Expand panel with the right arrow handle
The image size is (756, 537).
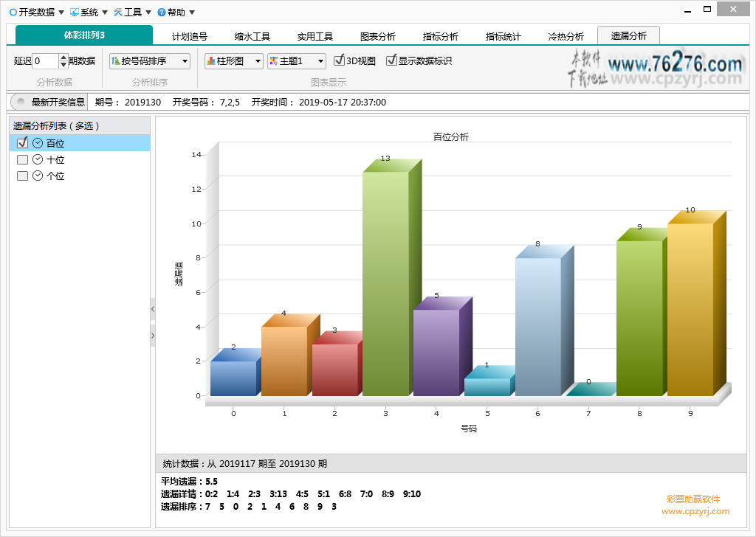point(153,335)
